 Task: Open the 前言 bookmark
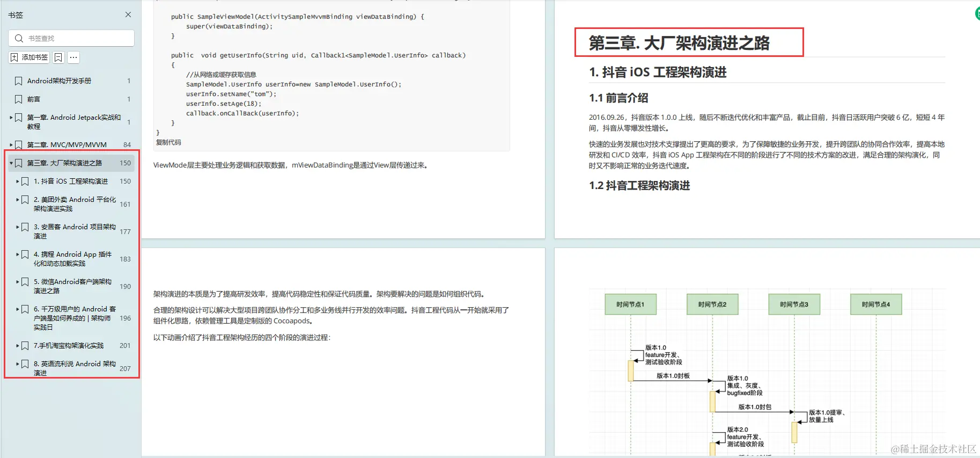click(x=34, y=99)
